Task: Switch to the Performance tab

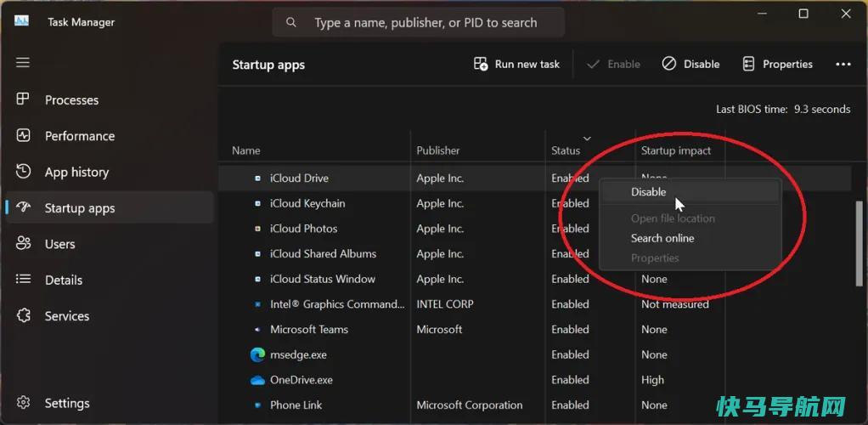Action: (110, 136)
